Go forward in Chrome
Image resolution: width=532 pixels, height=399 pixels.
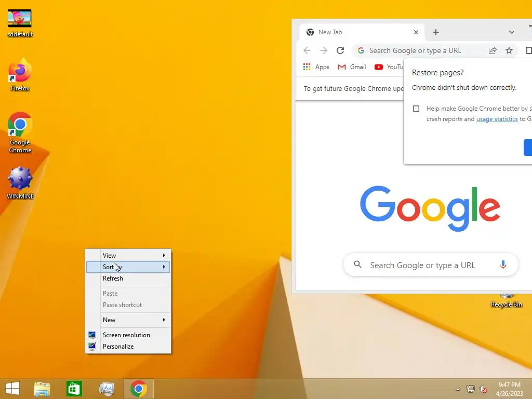[x=324, y=50]
